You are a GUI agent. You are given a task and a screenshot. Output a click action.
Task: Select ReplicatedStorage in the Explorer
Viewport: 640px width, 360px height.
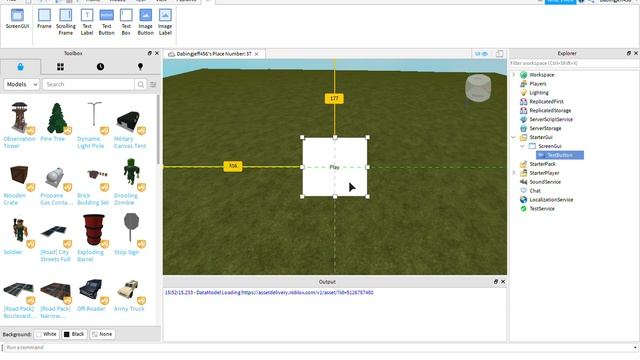tap(550, 111)
